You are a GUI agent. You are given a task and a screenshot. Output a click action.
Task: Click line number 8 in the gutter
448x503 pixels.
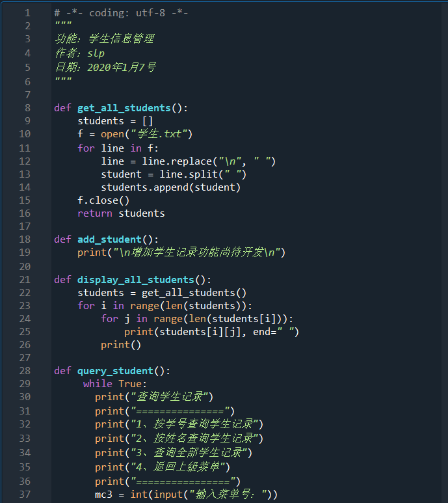(x=27, y=108)
